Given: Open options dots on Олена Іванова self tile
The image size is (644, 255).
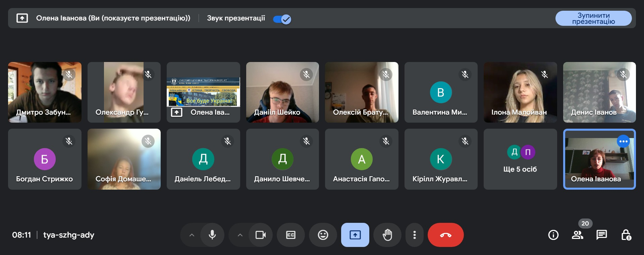Looking at the screenshot, I should pyautogui.click(x=623, y=141).
